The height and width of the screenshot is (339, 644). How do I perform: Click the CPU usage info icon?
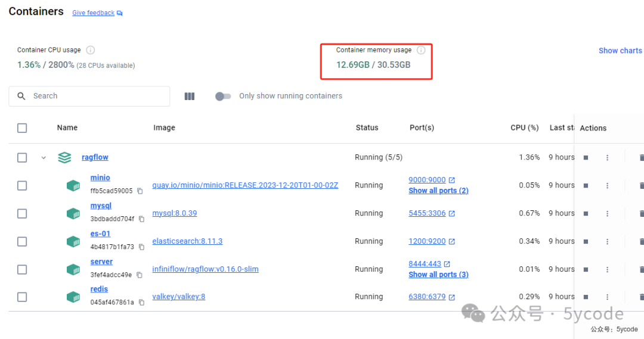pos(91,50)
